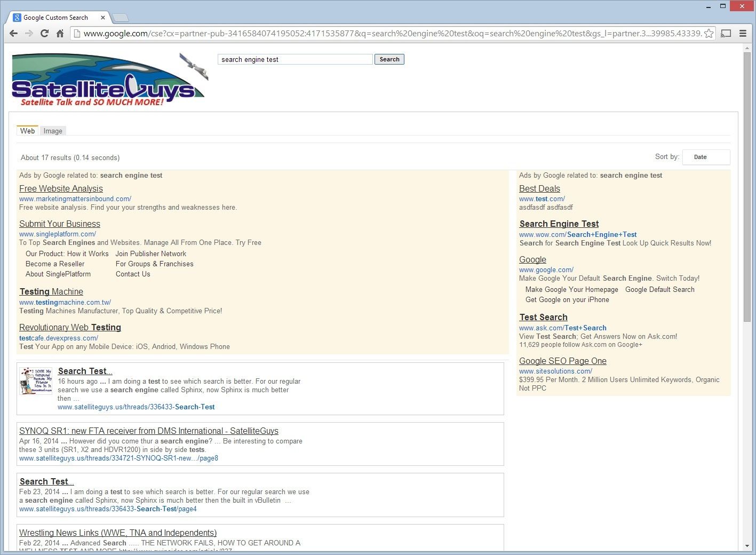Go to the browser home icon
Image resolution: width=756 pixels, height=555 pixels.
(x=60, y=33)
